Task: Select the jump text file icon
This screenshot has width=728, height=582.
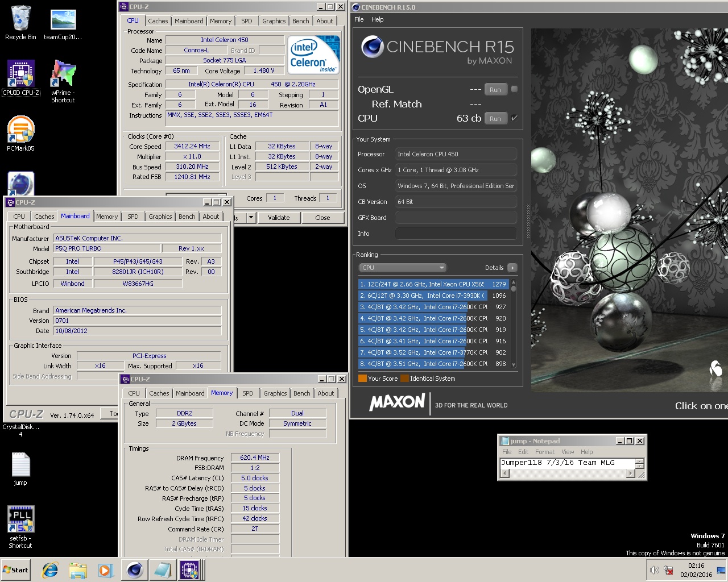Action: 20,469
